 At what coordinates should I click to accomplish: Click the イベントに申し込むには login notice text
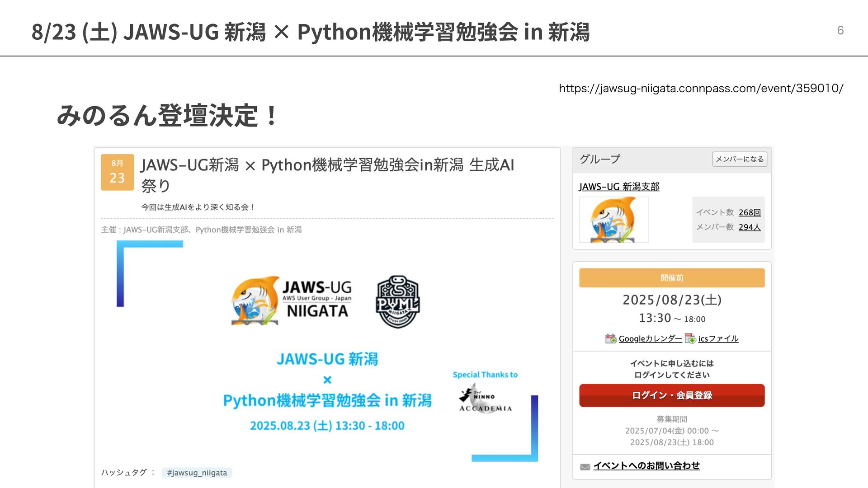point(672,369)
